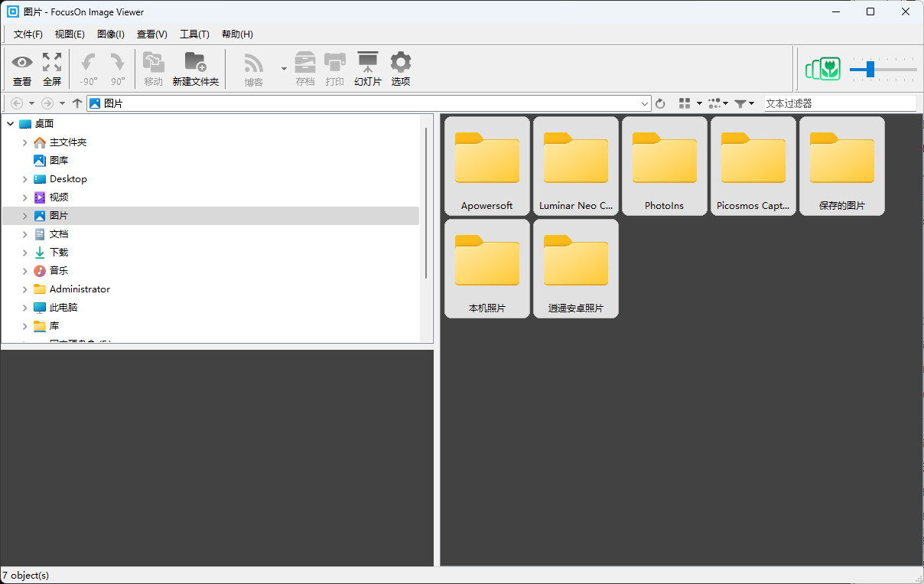924x584 pixels.
Task: Open dropdown arrow next to 博客
Action: tap(284, 69)
